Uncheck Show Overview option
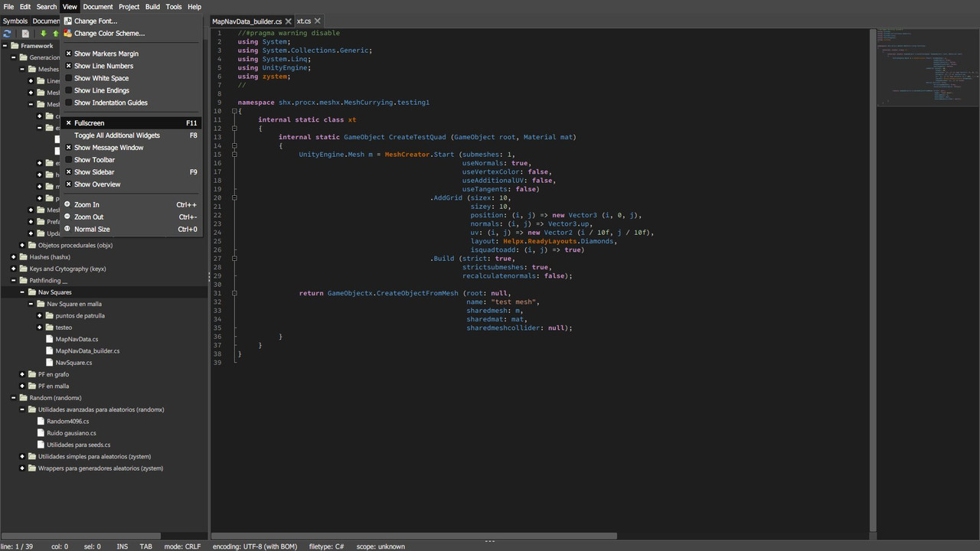 [x=67, y=184]
